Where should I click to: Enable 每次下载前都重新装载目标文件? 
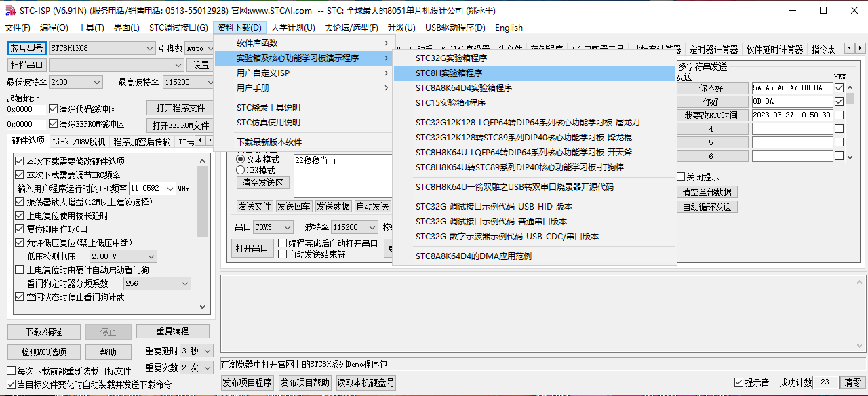point(11,371)
